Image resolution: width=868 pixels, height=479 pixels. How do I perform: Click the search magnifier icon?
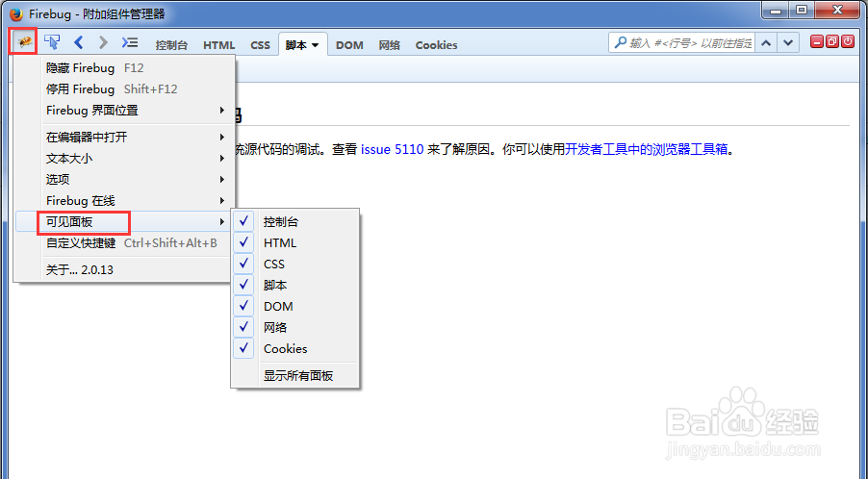coord(620,42)
